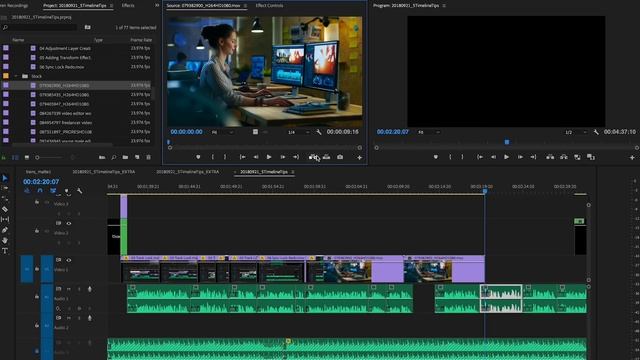640x360 pixels.
Task: Select the Razor tool
Action: [5, 209]
